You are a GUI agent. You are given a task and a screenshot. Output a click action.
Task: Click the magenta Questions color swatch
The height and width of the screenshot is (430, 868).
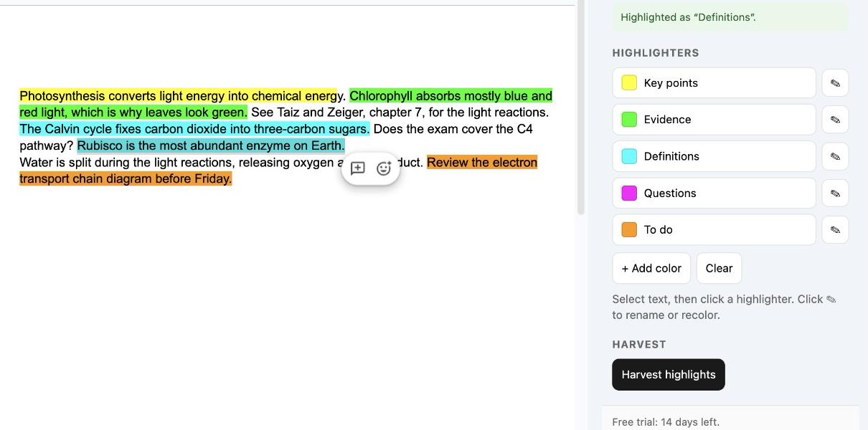pos(629,193)
